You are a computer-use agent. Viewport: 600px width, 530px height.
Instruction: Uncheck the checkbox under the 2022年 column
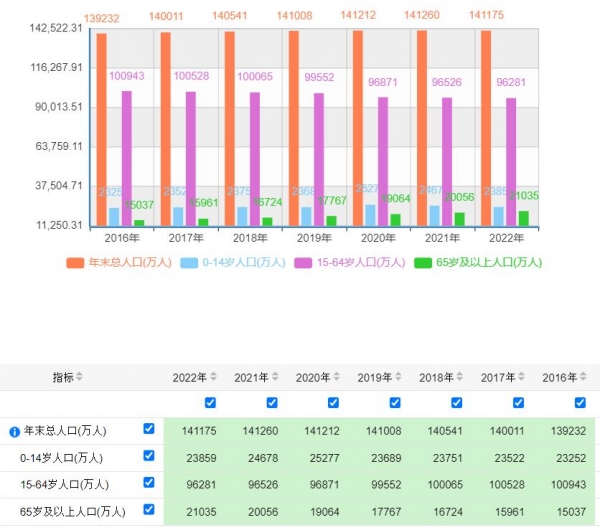pos(210,403)
